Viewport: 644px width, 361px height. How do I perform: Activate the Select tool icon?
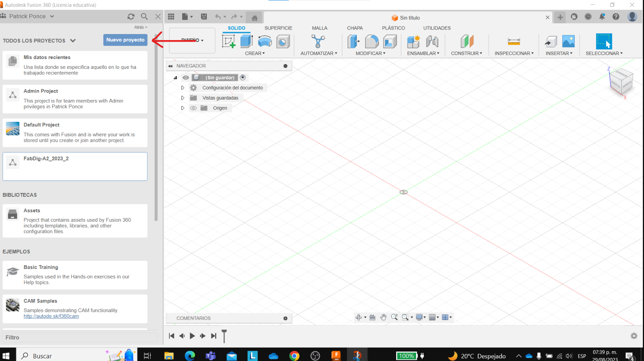click(604, 41)
